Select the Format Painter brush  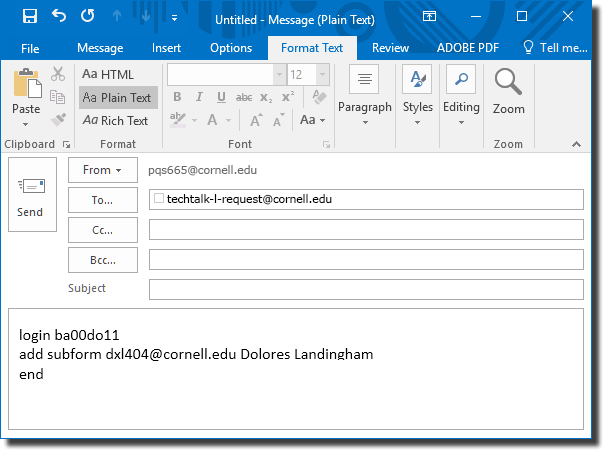pyautogui.click(x=58, y=120)
